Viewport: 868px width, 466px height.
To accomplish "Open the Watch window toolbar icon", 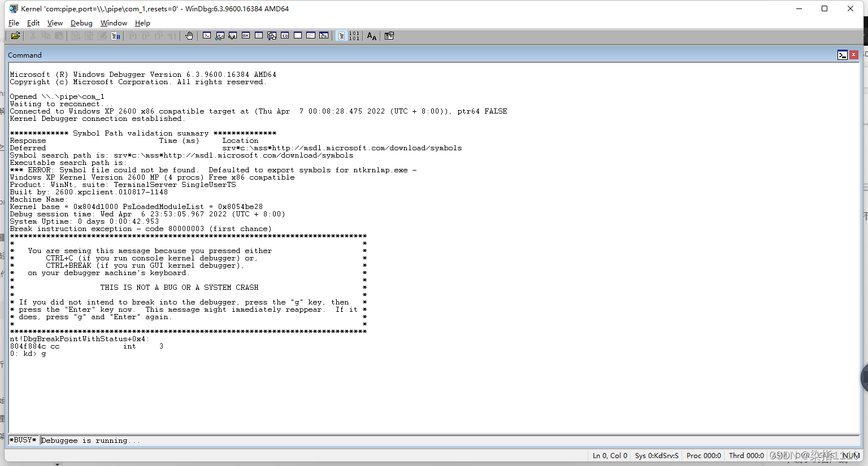I will tap(220, 36).
